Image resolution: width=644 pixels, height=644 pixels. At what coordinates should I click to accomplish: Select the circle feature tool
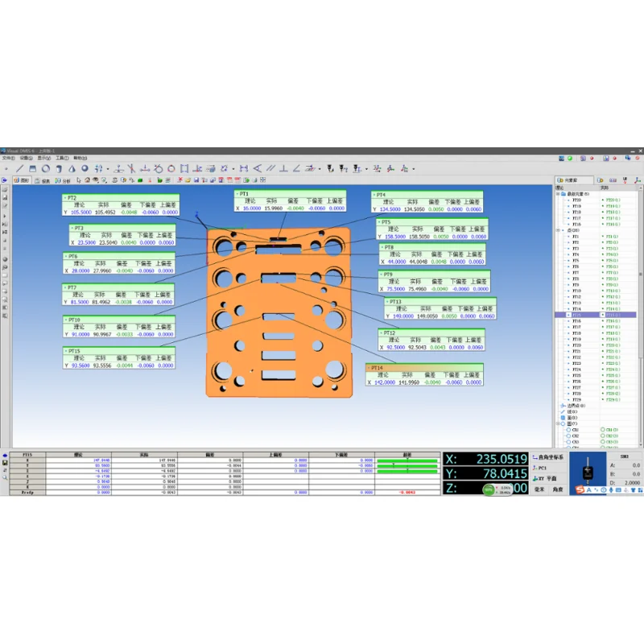[46, 168]
